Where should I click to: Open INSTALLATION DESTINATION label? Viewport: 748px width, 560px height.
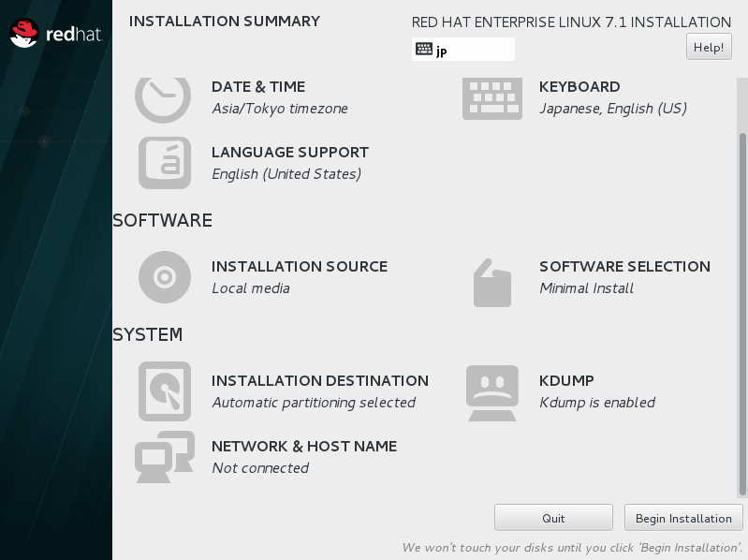[x=320, y=380]
